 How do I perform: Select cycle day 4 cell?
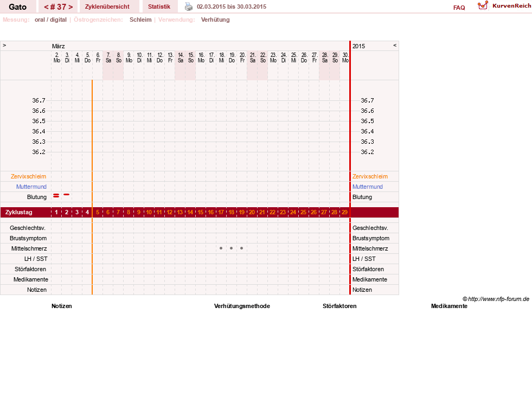click(87, 213)
